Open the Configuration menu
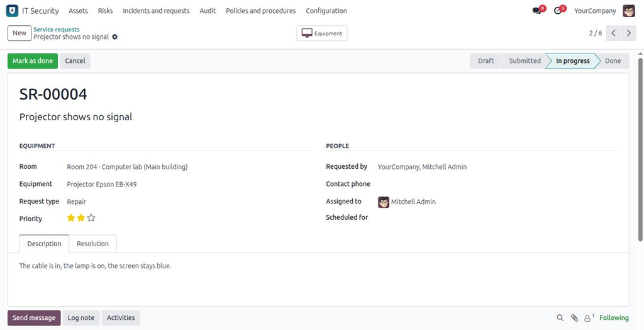644x330 pixels. click(326, 11)
